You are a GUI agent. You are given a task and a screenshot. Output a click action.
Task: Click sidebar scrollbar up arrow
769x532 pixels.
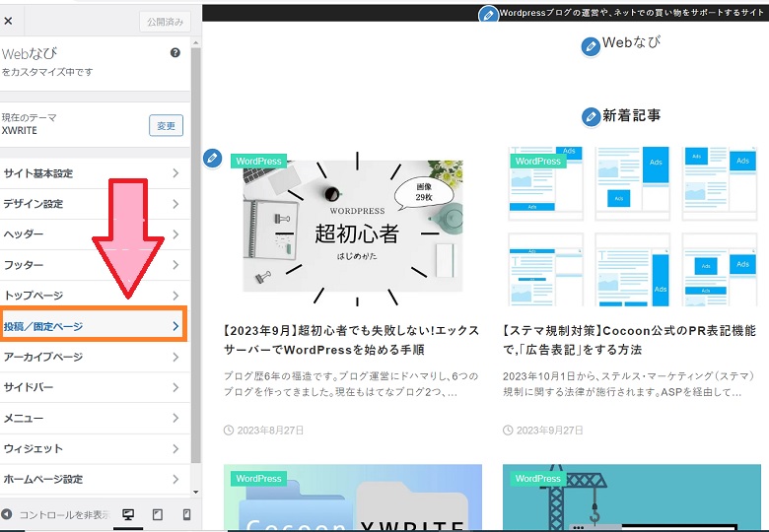195,43
